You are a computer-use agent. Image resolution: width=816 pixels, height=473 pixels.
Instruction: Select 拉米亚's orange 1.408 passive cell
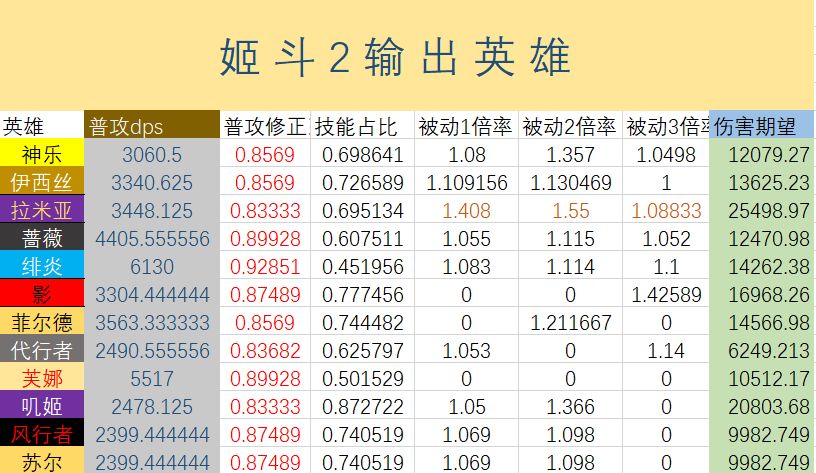coord(466,211)
